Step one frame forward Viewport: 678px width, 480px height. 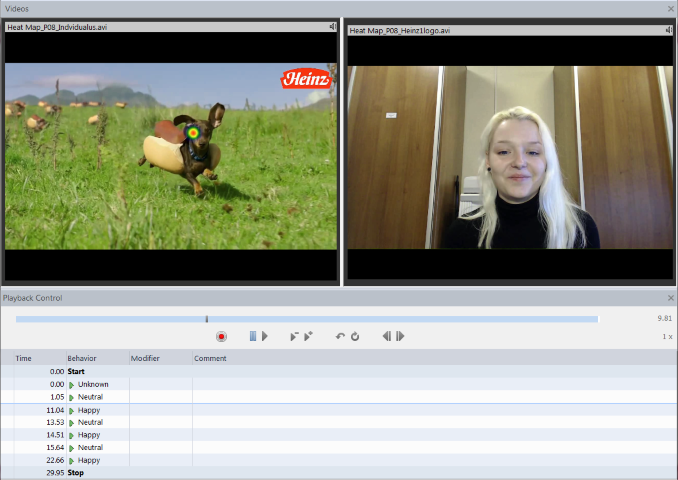click(x=400, y=336)
